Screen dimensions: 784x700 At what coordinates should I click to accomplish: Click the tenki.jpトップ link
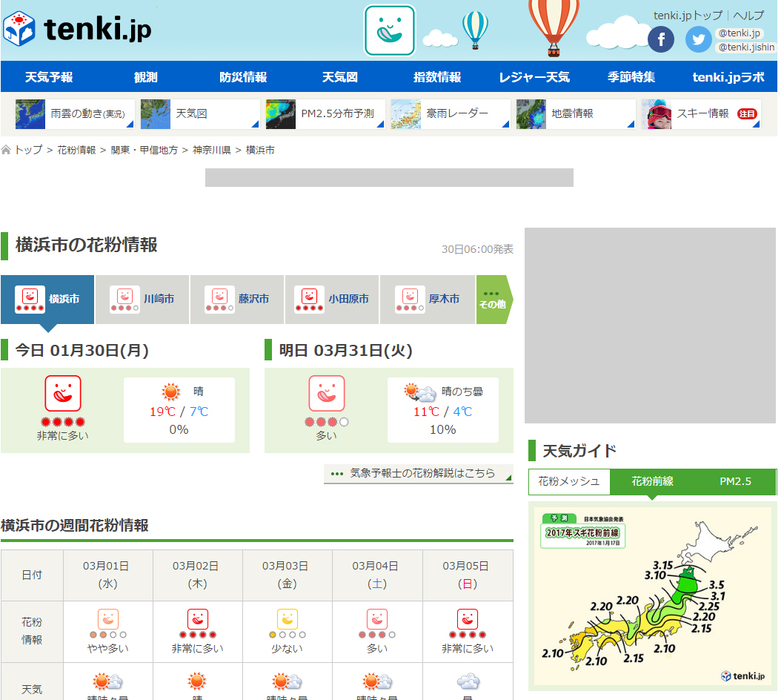tap(688, 16)
